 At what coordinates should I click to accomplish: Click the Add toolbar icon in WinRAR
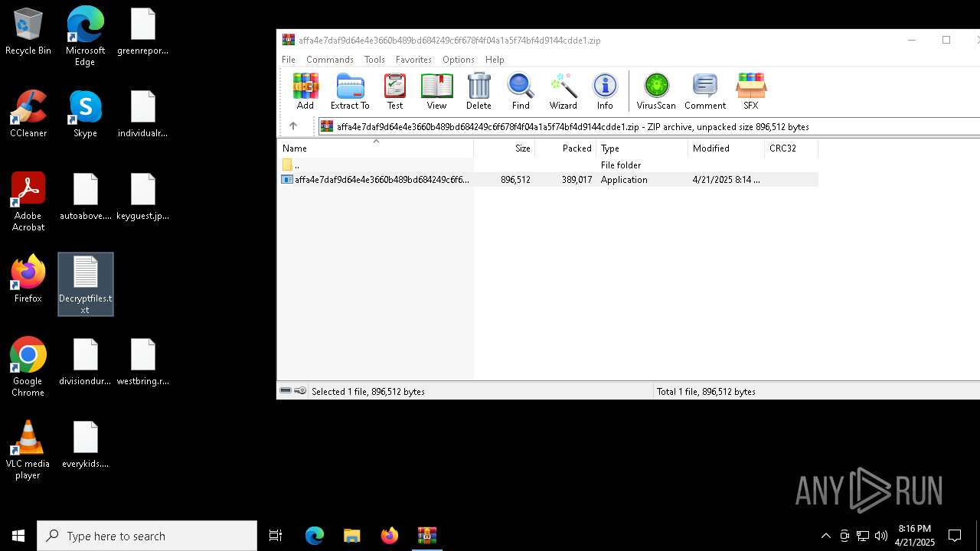pyautogui.click(x=305, y=92)
